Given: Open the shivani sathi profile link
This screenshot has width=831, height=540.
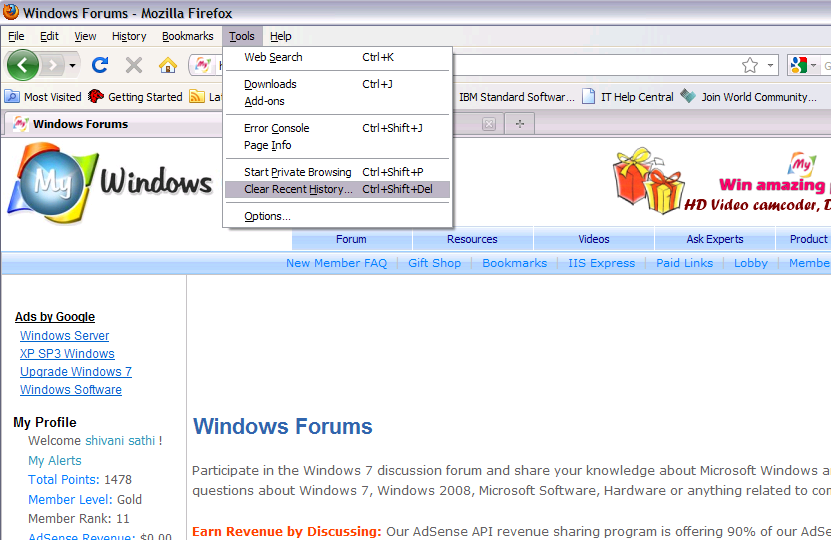Looking at the screenshot, I should (x=120, y=441).
